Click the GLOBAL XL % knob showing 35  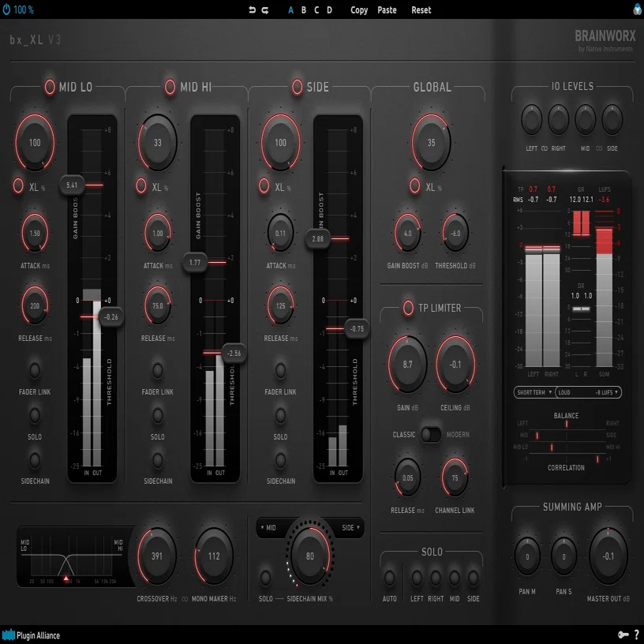[431, 143]
